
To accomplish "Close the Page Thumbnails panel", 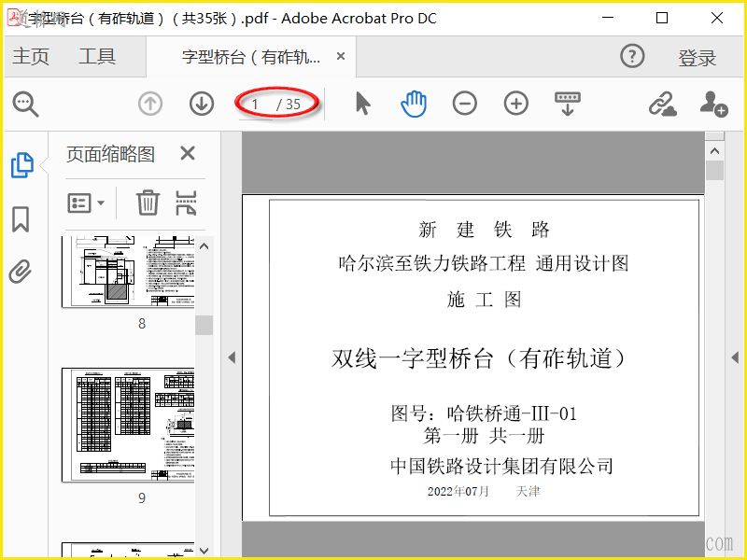I will tap(188, 153).
